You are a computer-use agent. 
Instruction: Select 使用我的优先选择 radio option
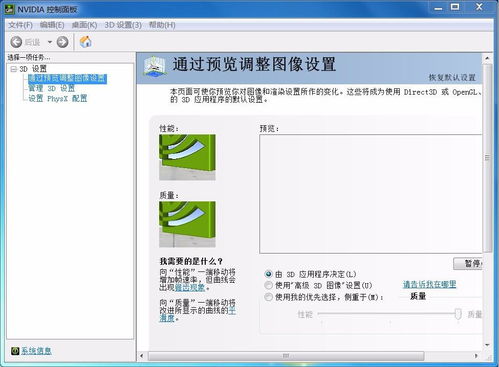coord(268,297)
